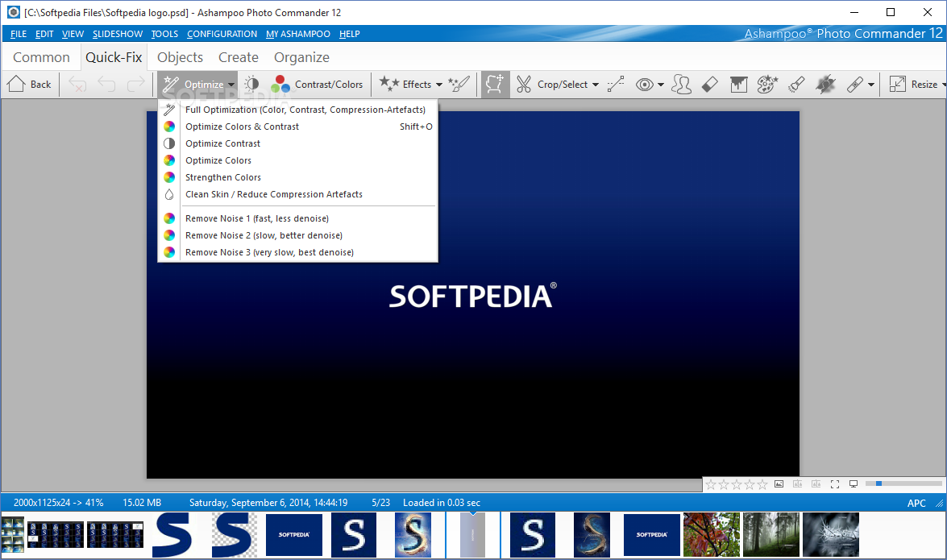The height and width of the screenshot is (560, 947).
Task: Open the bandage tool dropdown arrow
Action: tap(871, 85)
